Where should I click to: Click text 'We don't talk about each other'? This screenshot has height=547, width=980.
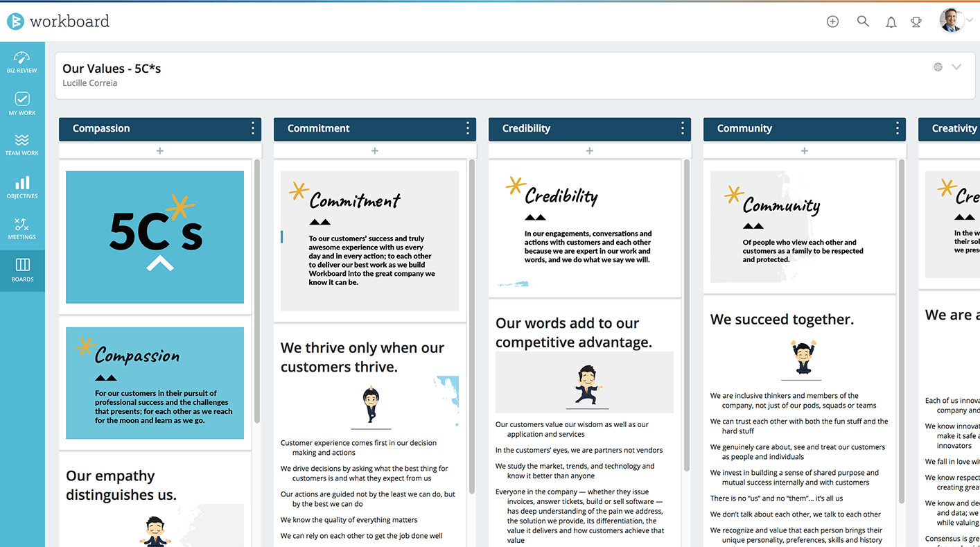pyautogui.click(x=760, y=514)
